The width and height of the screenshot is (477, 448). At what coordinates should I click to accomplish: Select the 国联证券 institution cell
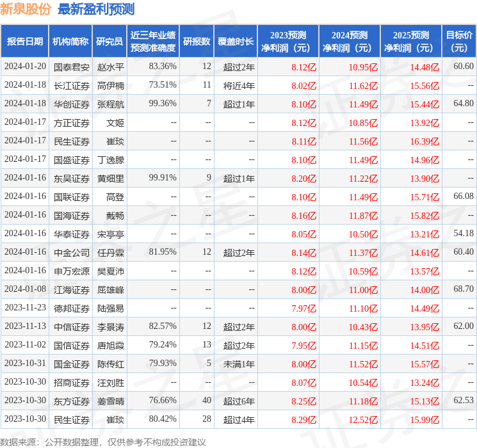pos(72,197)
